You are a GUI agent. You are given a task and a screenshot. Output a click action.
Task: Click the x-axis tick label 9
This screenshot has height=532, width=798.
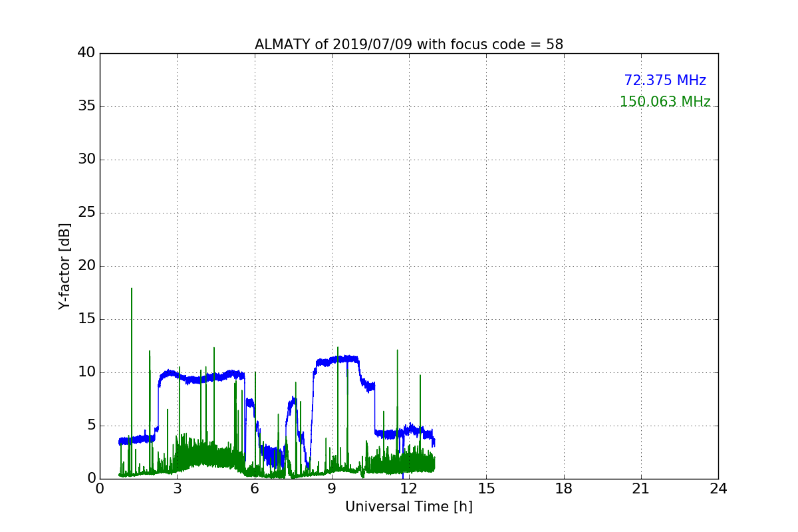pos(332,488)
